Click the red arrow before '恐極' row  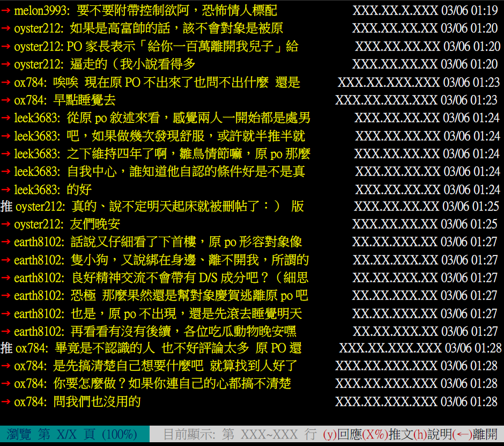(x=6, y=295)
